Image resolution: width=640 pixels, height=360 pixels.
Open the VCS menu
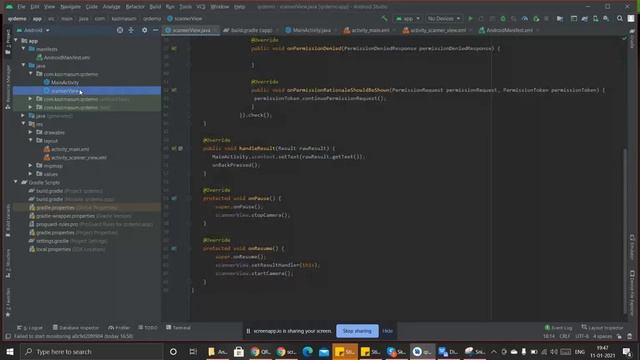tap(201, 7)
